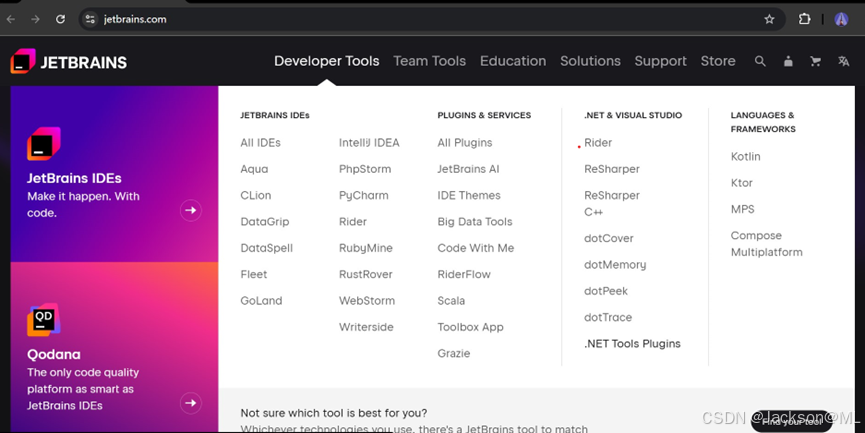The image size is (865, 433).
Task: Open the dotCover link
Action: coord(608,238)
